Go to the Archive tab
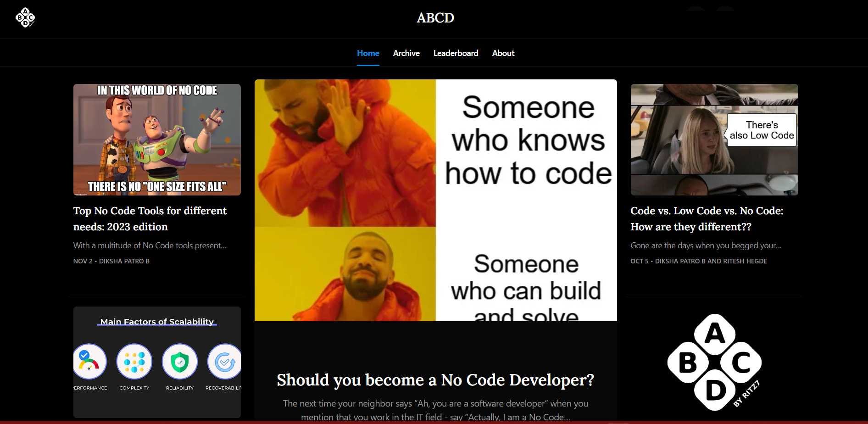Image resolution: width=868 pixels, height=424 pixels. [406, 53]
